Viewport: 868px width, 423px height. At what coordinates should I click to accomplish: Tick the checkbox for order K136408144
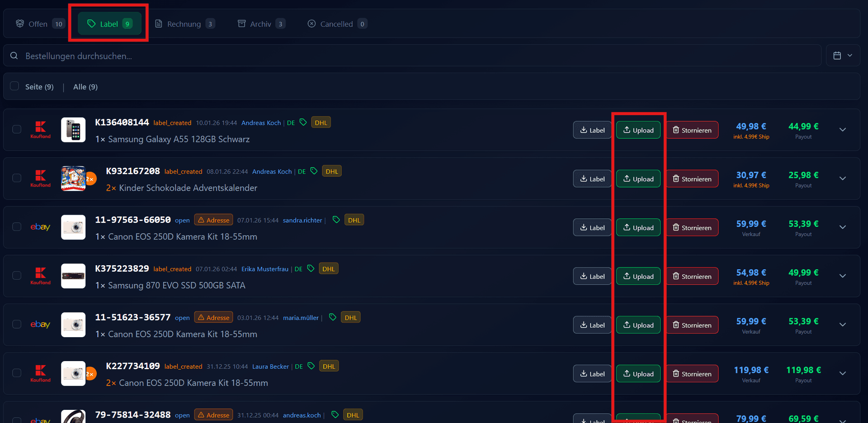(16, 129)
